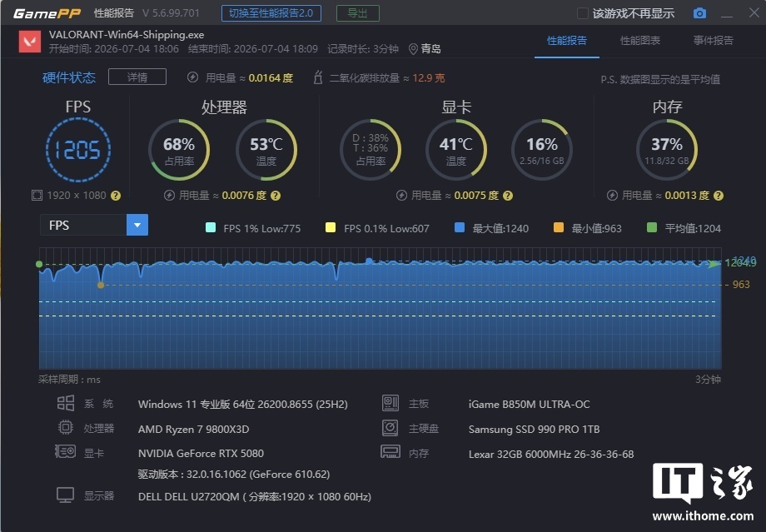Click the power icon beside total 用电量 0.0164

point(193,77)
